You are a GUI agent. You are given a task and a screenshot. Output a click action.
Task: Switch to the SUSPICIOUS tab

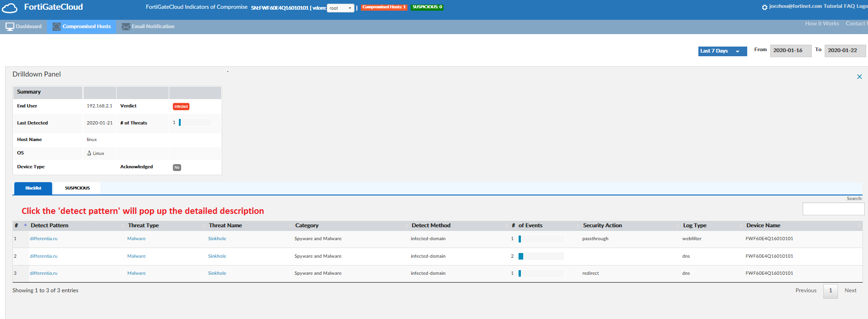tap(77, 188)
